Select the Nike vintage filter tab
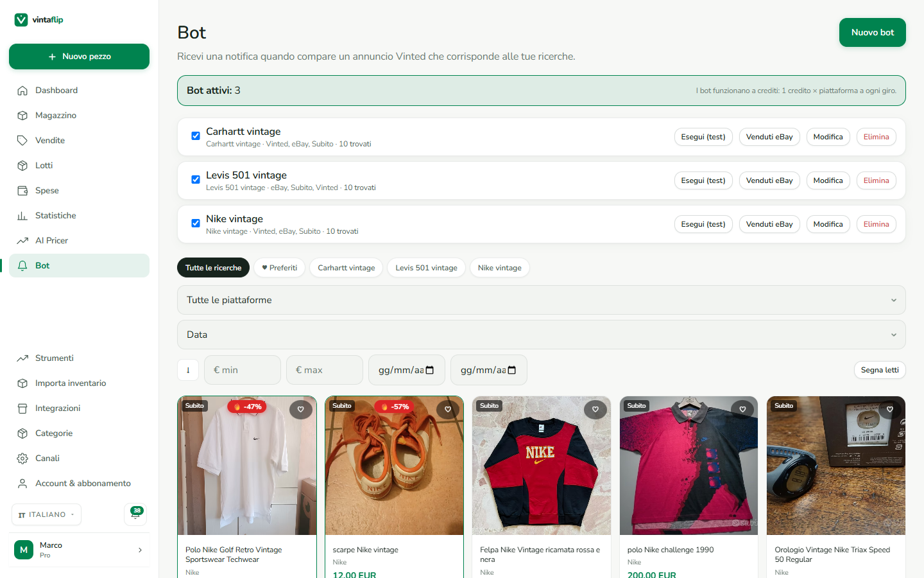This screenshot has height=578, width=924. (x=500, y=268)
